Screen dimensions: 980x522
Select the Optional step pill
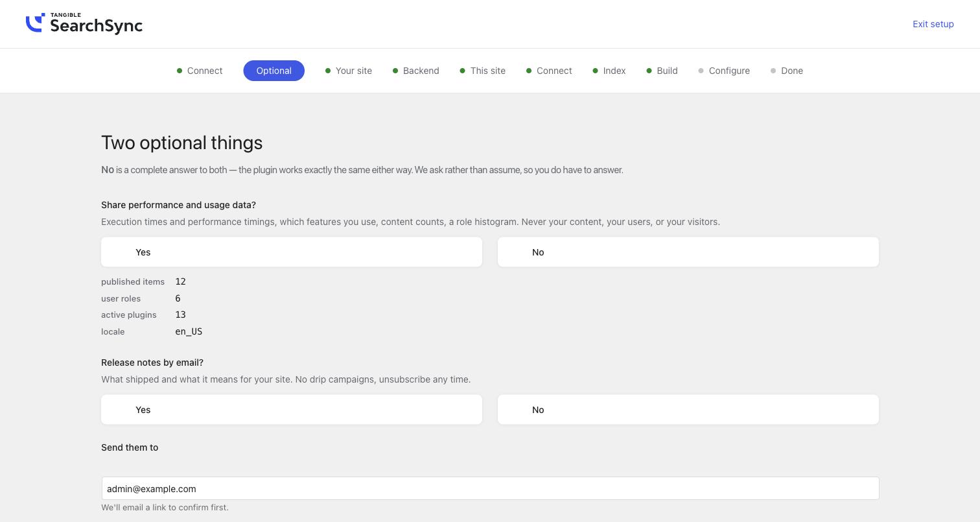pyautogui.click(x=274, y=71)
